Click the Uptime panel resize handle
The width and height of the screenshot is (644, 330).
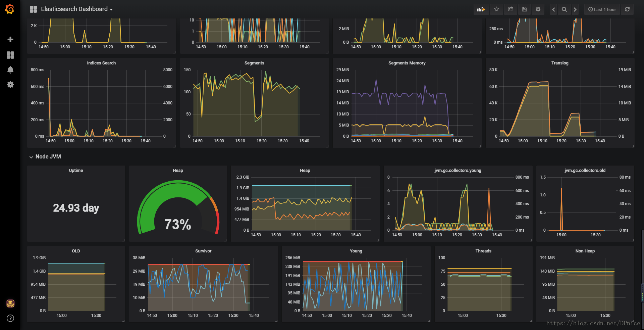click(123, 240)
